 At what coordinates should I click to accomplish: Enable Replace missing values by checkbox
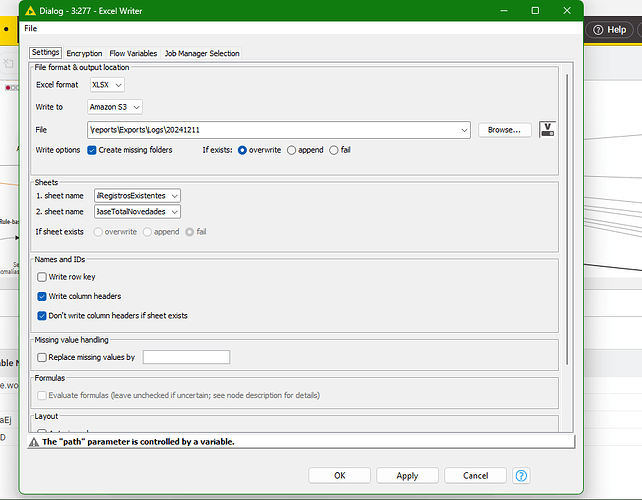(42, 357)
